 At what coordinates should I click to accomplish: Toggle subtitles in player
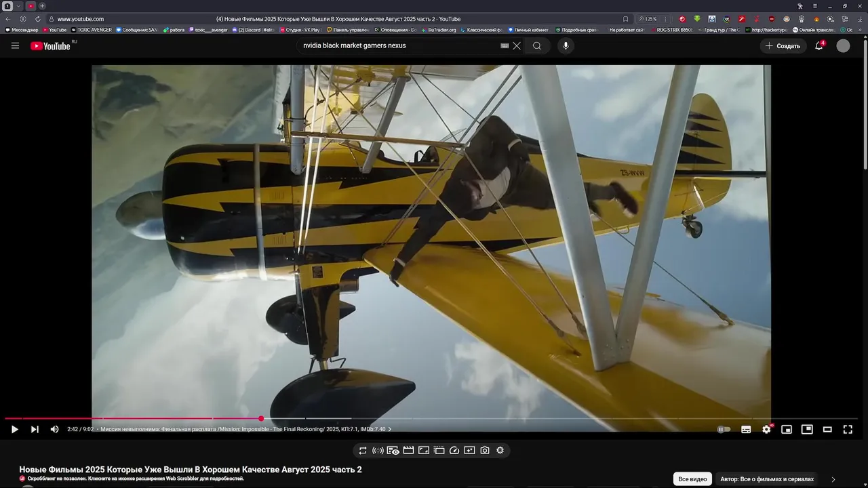746,429
